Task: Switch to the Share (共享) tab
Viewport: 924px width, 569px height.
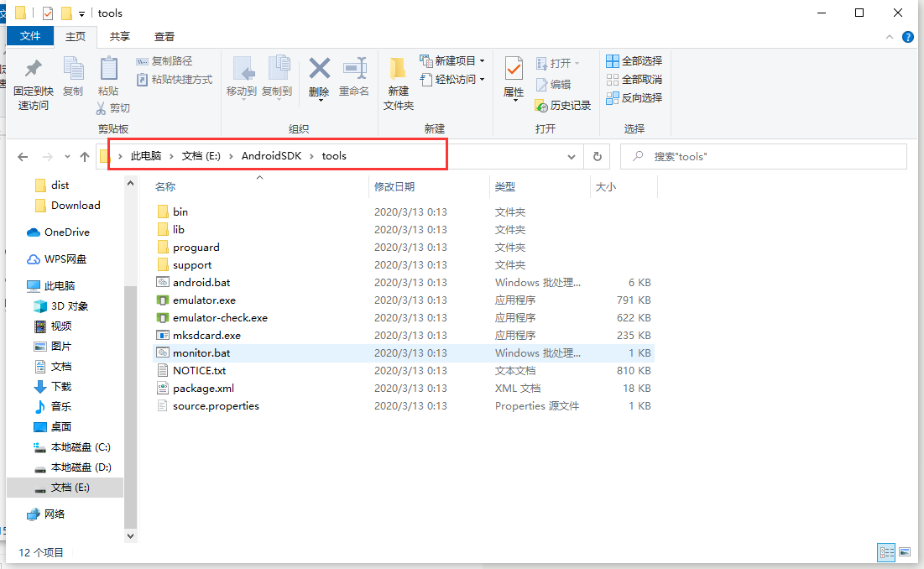Action: coord(120,37)
